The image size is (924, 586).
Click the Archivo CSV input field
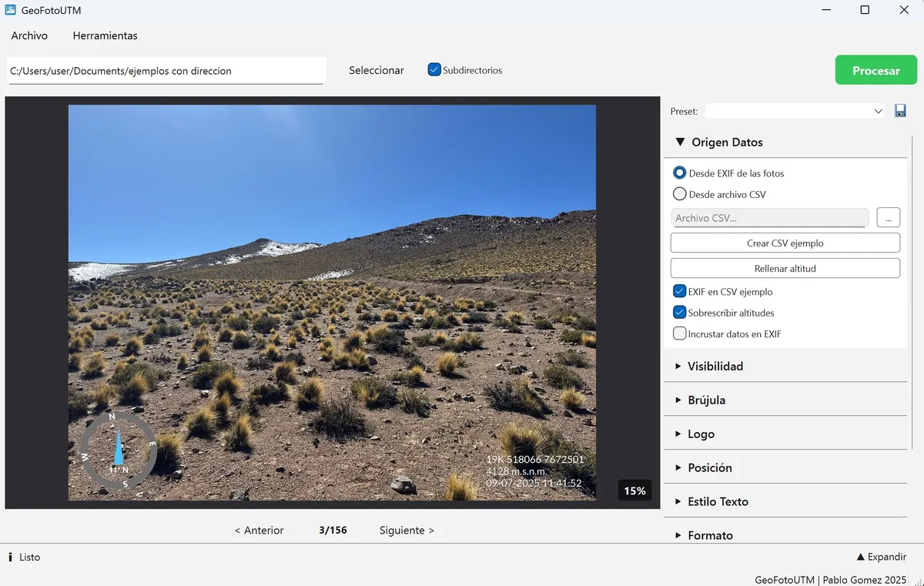[x=770, y=218]
